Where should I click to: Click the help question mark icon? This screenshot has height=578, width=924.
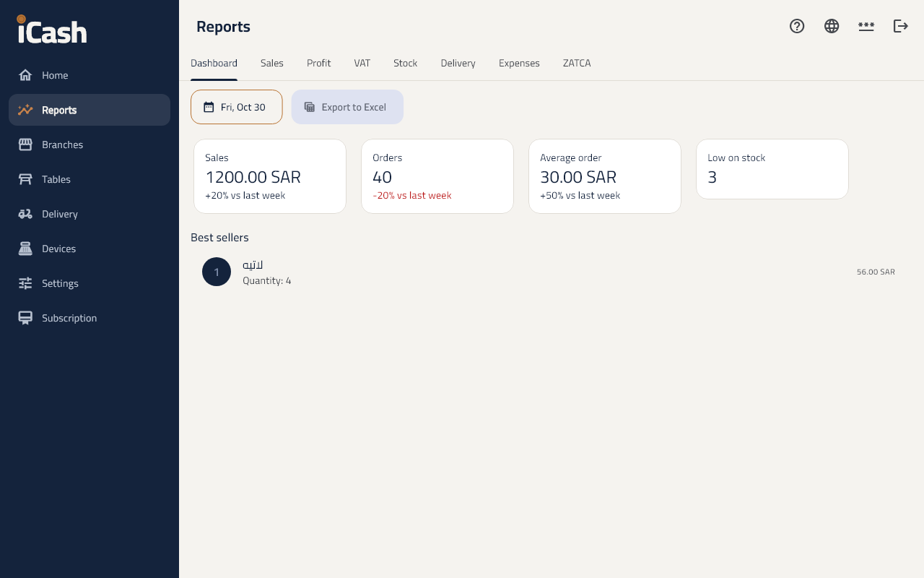coord(797,26)
